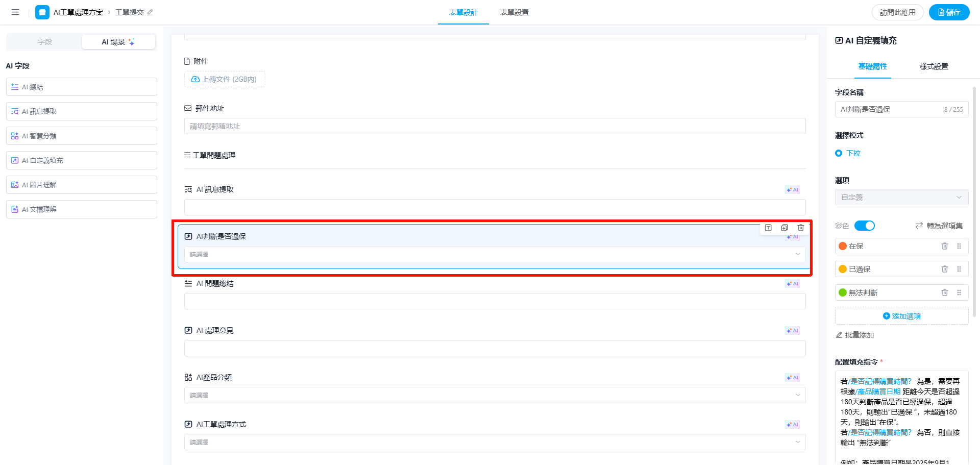Click the trash icon for 已過保 option
The image size is (980, 465).
945,269
